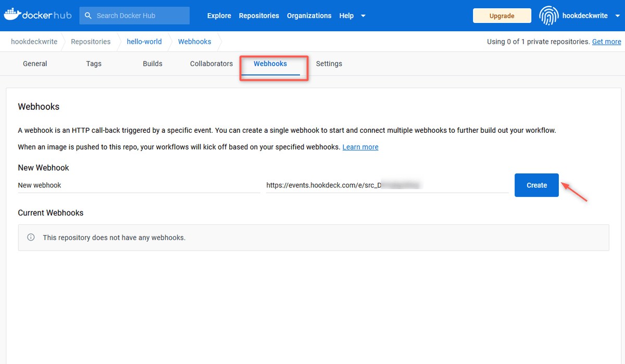Click the Upgrade button
The height and width of the screenshot is (364, 625).
(502, 16)
